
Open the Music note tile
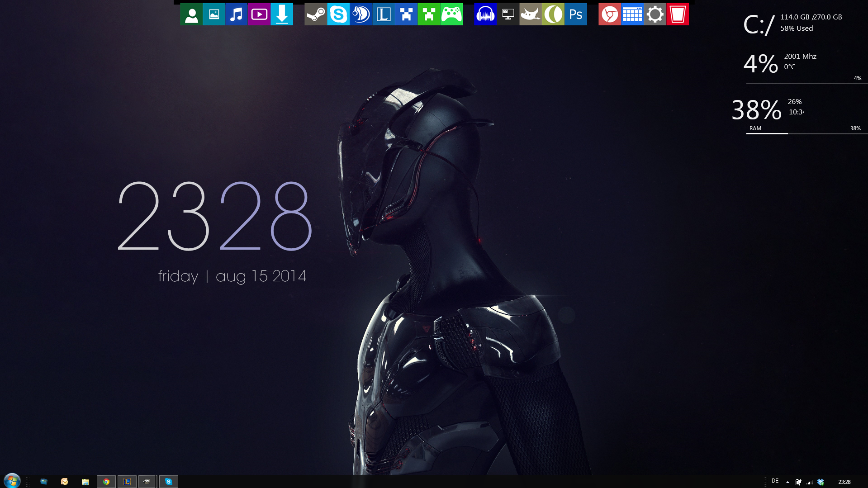[x=237, y=14]
